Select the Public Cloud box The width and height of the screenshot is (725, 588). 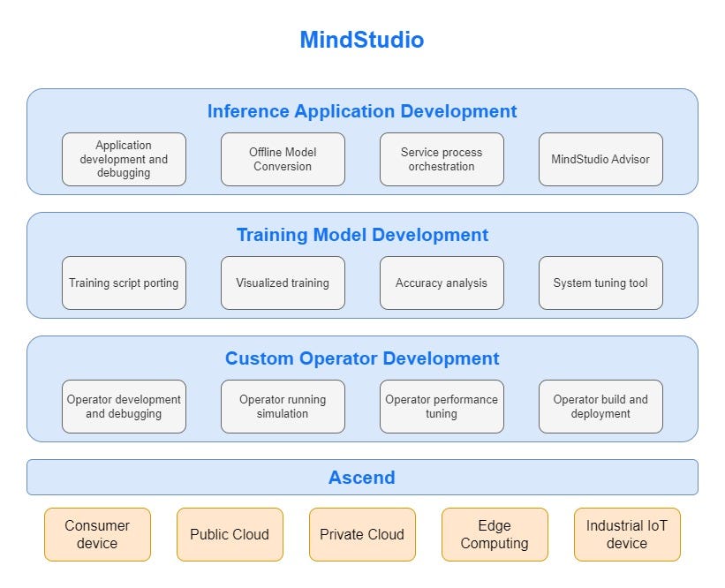(230, 534)
